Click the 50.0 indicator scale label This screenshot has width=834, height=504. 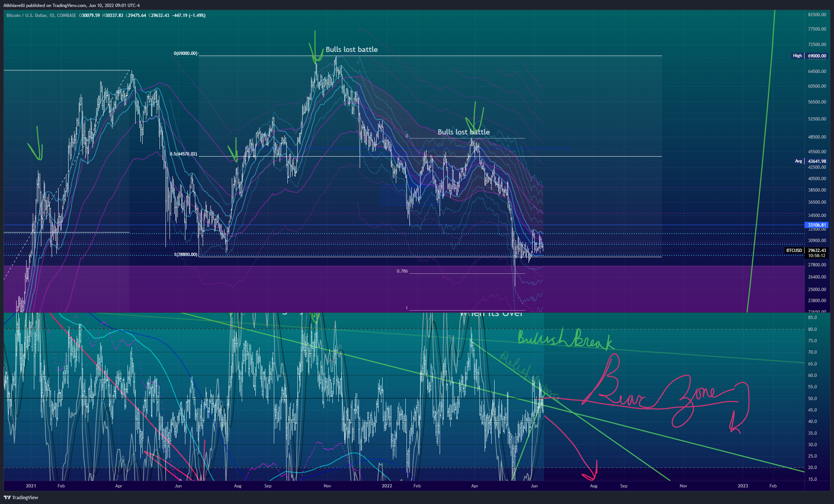812,399
